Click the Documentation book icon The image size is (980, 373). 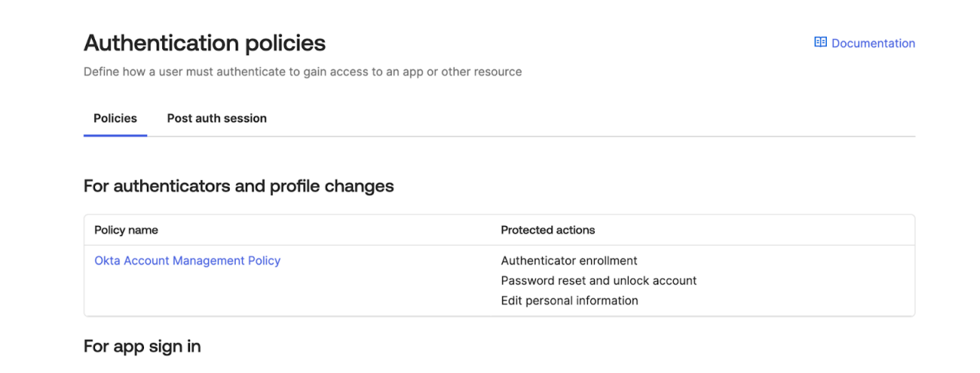click(x=821, y=43)
